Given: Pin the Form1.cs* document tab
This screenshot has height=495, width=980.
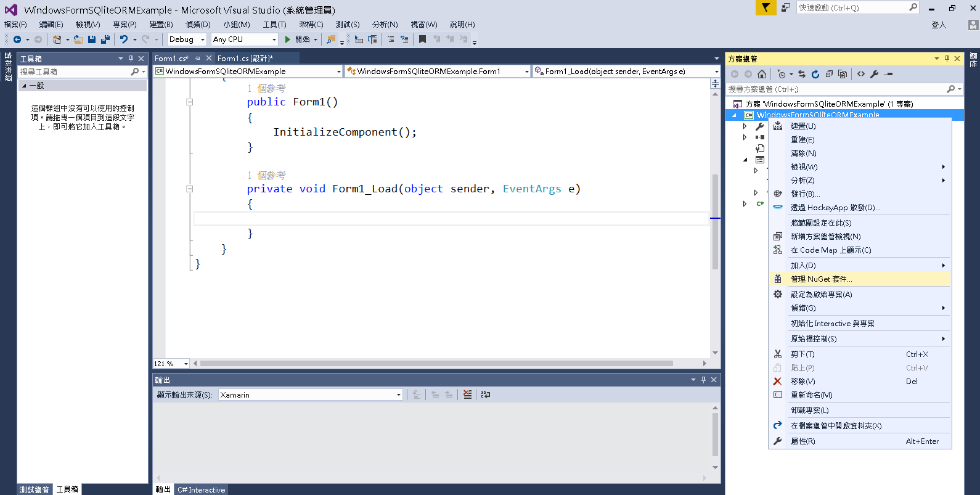Looking at the screenshot, I should [x=198, y=58].
